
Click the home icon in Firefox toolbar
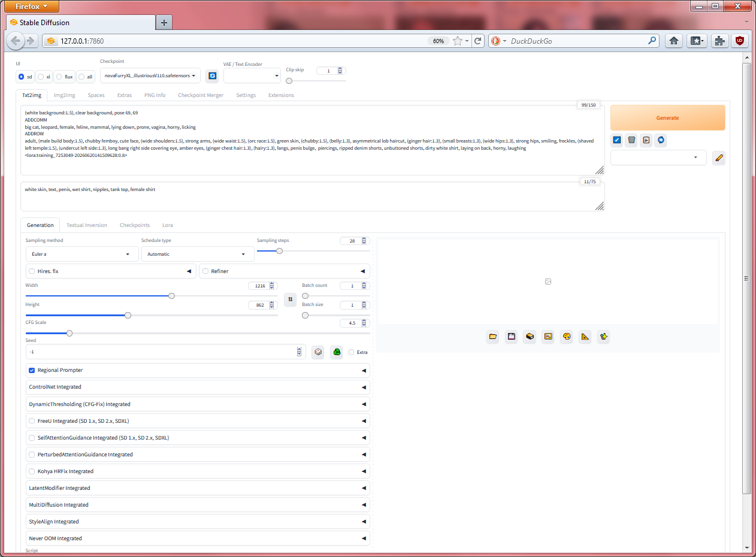674,41
